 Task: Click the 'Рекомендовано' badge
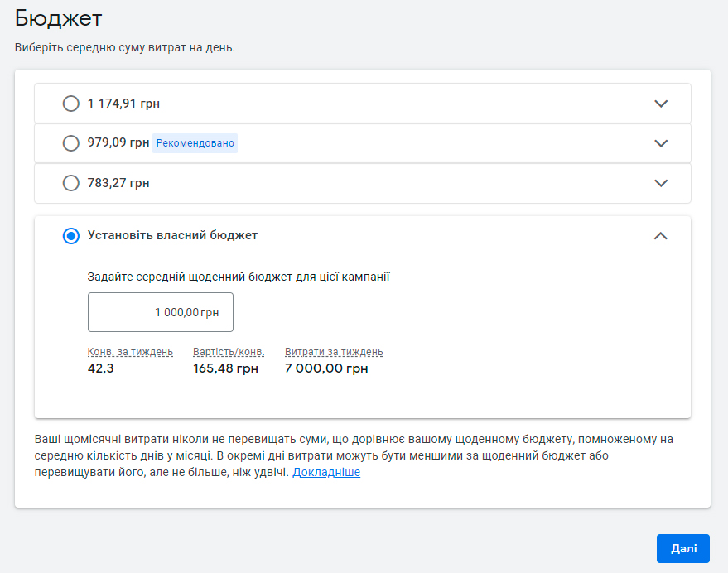point(195,143)
